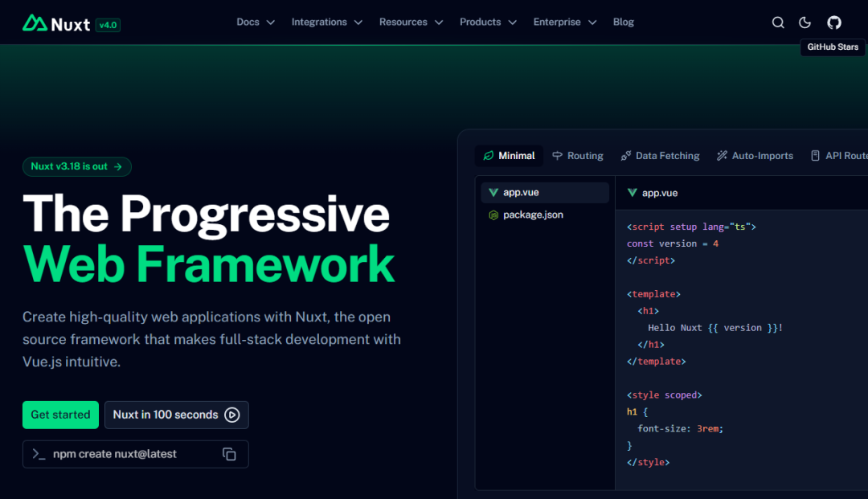Image resolution: width=868 pixels, height=499 pixels.
Task: Click the API Routes tab icon
Action: (816, 156)
